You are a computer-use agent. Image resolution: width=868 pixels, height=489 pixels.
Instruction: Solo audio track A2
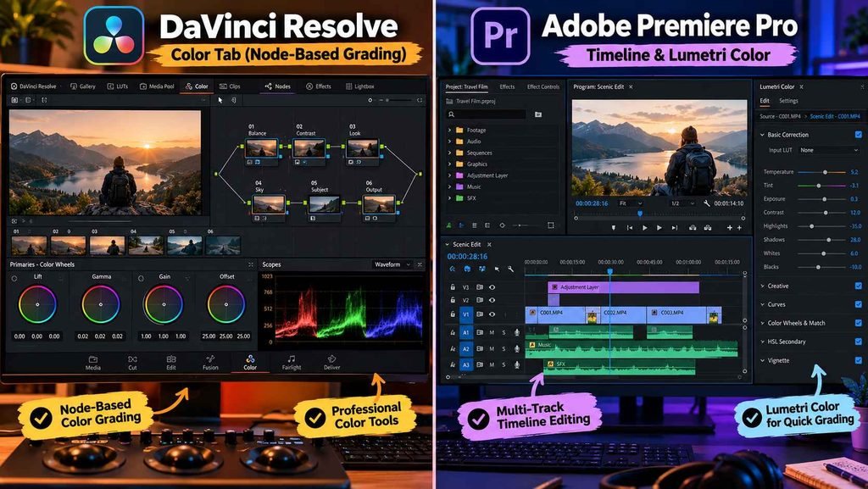(504, 349)
